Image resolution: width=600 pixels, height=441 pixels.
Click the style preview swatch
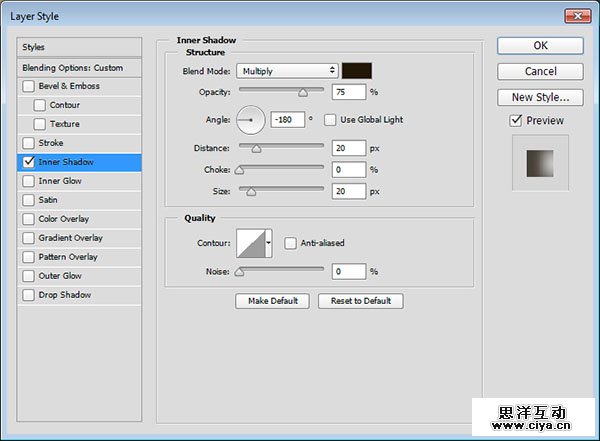tap(540, 163)
